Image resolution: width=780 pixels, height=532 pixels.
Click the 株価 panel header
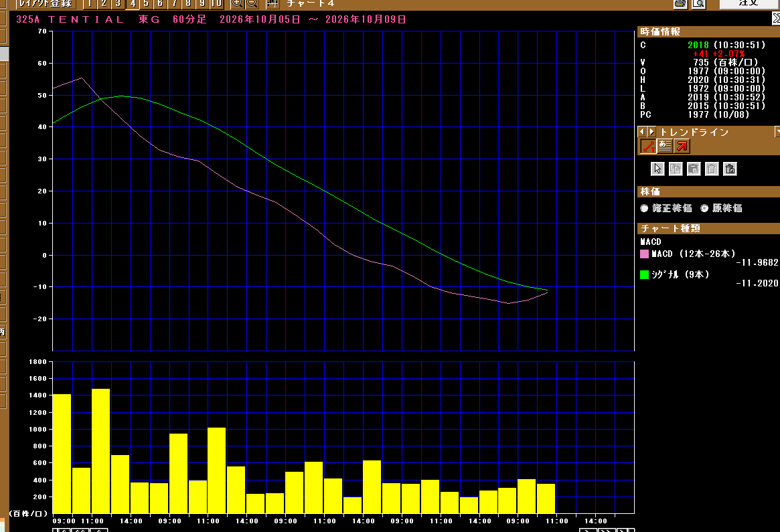[x=708, y=191]
